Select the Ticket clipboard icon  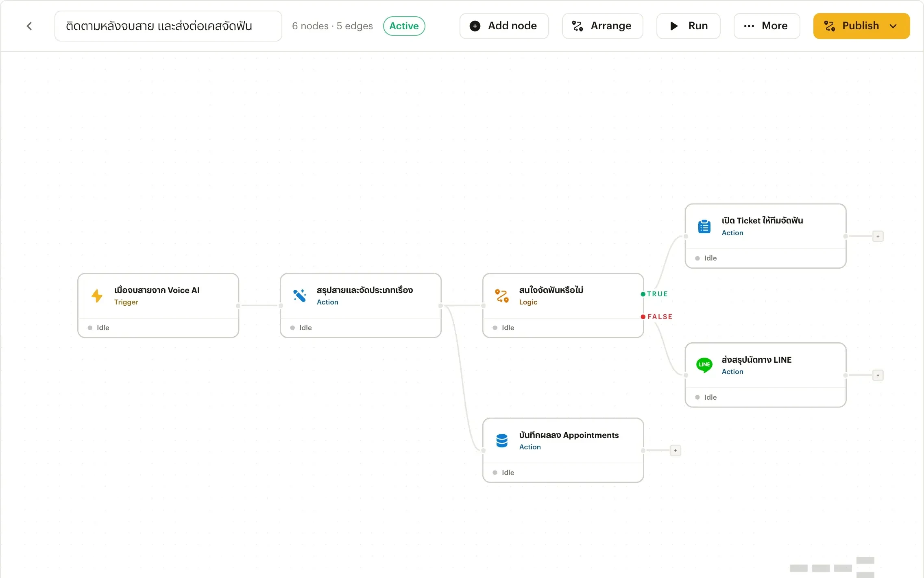click(x=704, y=226)
